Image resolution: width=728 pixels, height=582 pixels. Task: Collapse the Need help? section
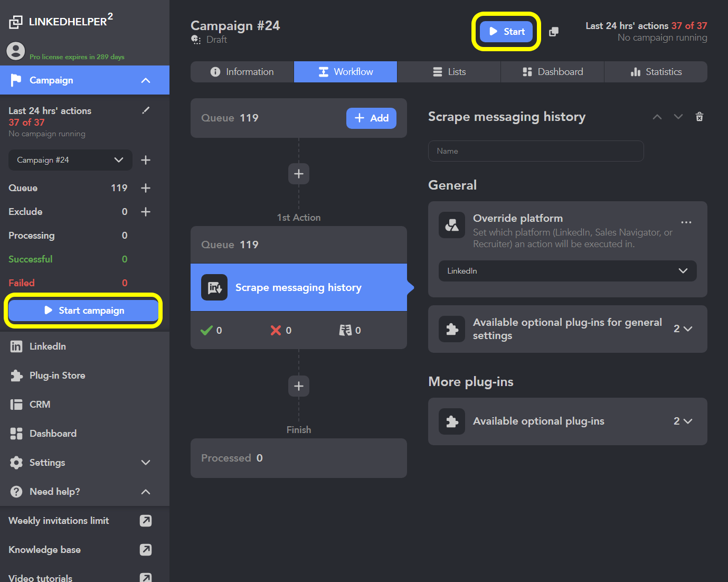coord(84,492)
